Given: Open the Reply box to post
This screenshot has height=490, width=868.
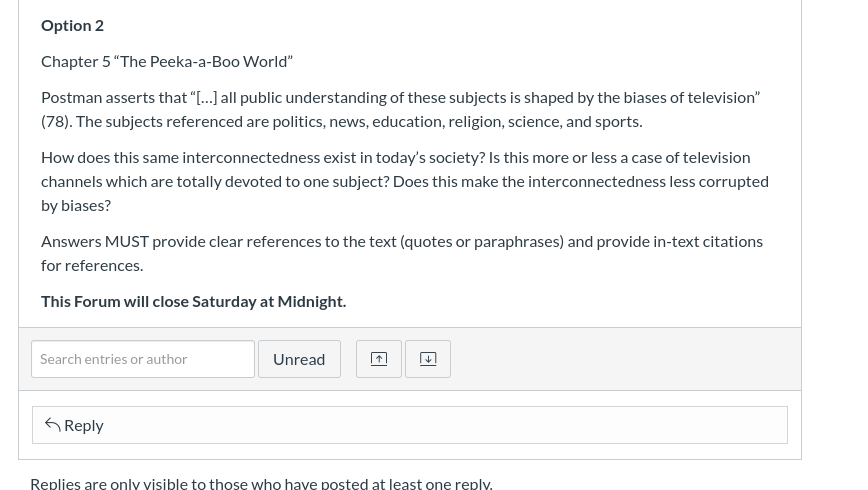Looking at the screenshot, I should coord(410,425).
